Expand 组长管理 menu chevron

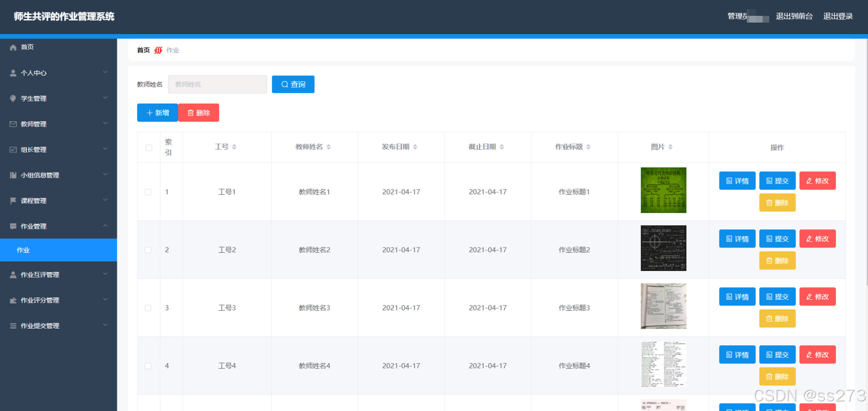point(105,149)
